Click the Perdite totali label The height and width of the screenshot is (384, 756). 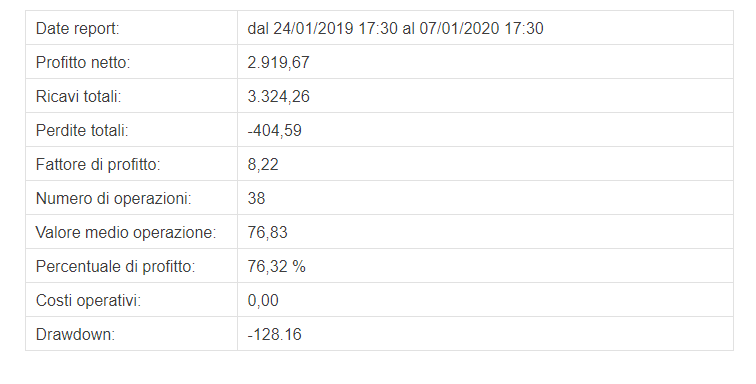tap(82, 131)
